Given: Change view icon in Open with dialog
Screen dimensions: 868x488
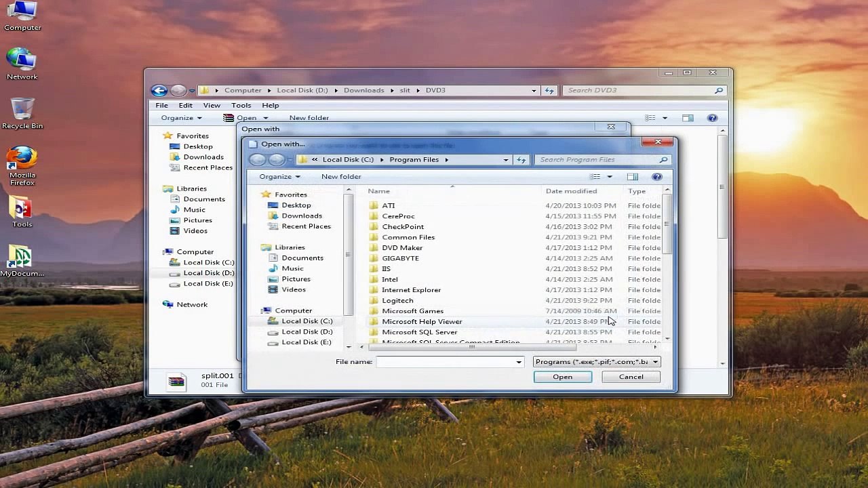Looking at the screenshot, I should click(595, 177).
